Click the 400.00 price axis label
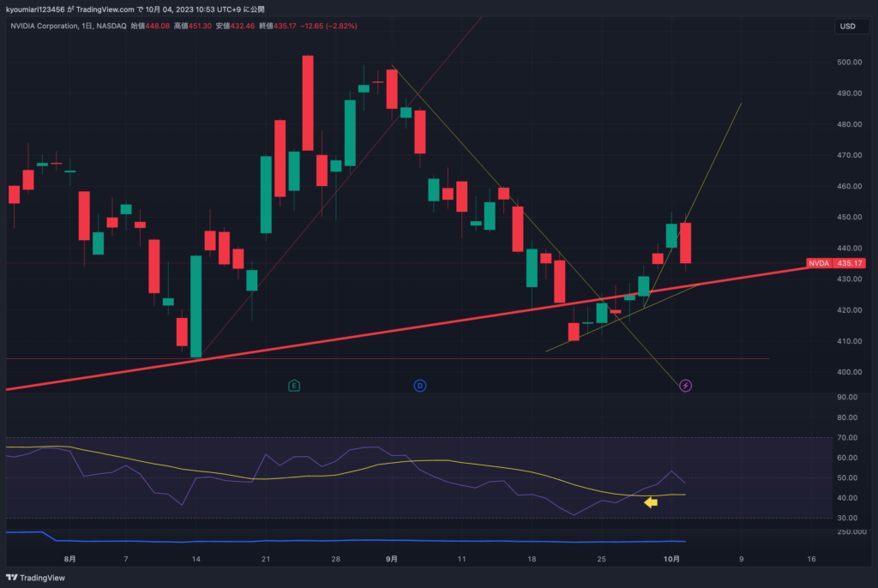This screenshot has height=588, width=878. coord(849,372)
